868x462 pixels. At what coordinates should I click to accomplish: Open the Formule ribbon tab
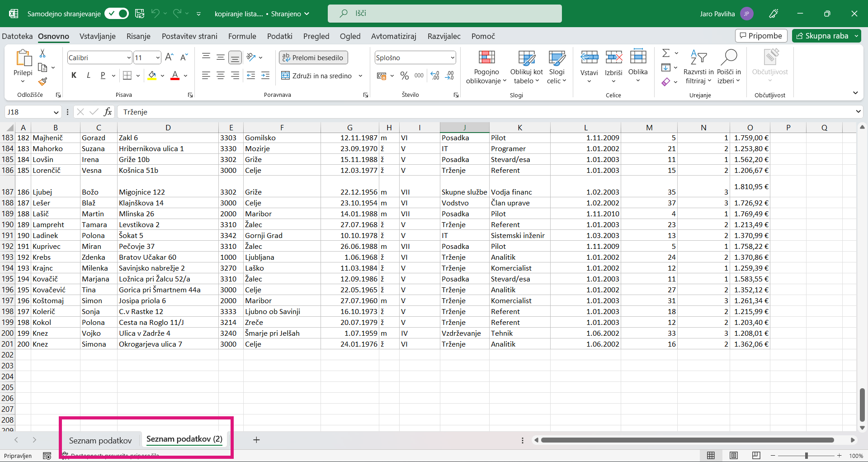pyautogui.click(x=242, y=36)
